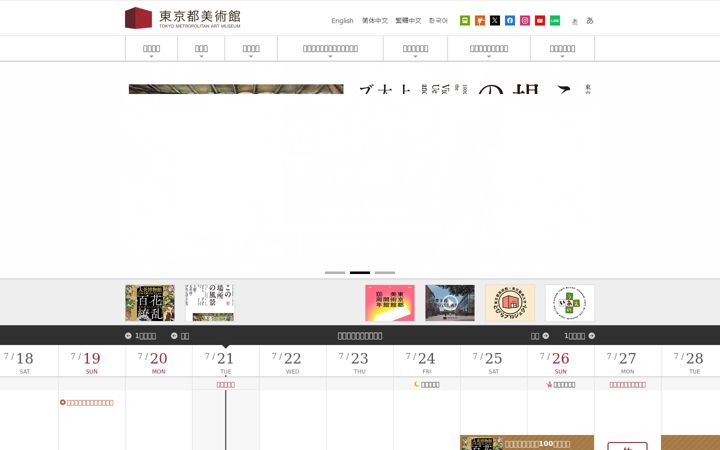Click the moon icon under 7/24
Viewport: 720px width, 450px height.
pos(416,384)
